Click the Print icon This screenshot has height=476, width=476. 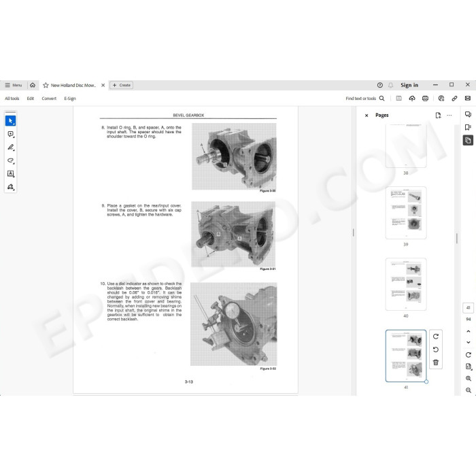click(x=425, y=99)
